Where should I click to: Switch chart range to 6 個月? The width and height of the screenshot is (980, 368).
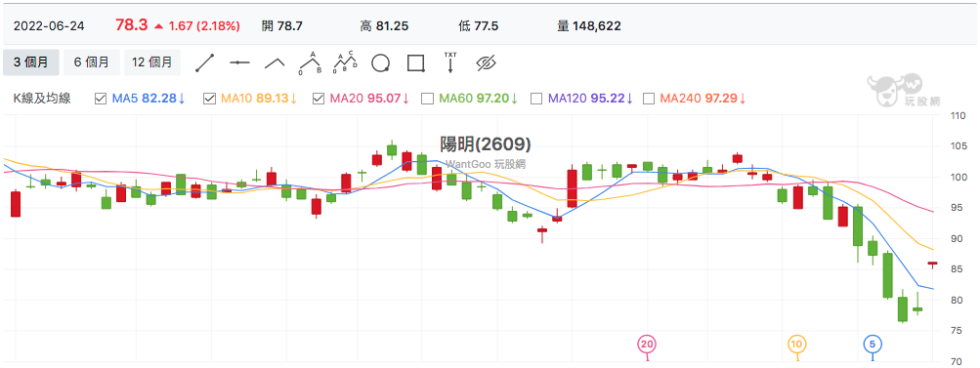(91, 62)
